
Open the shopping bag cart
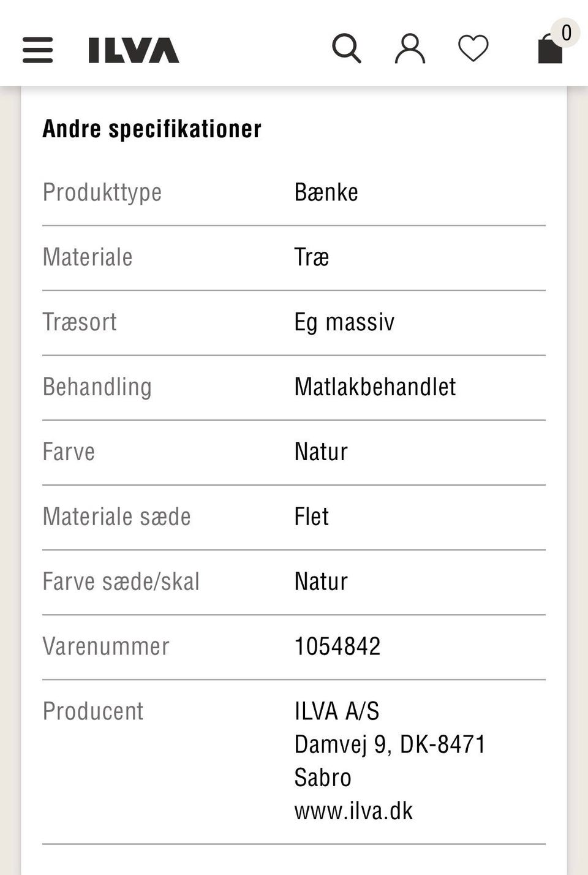coord(549,50)
